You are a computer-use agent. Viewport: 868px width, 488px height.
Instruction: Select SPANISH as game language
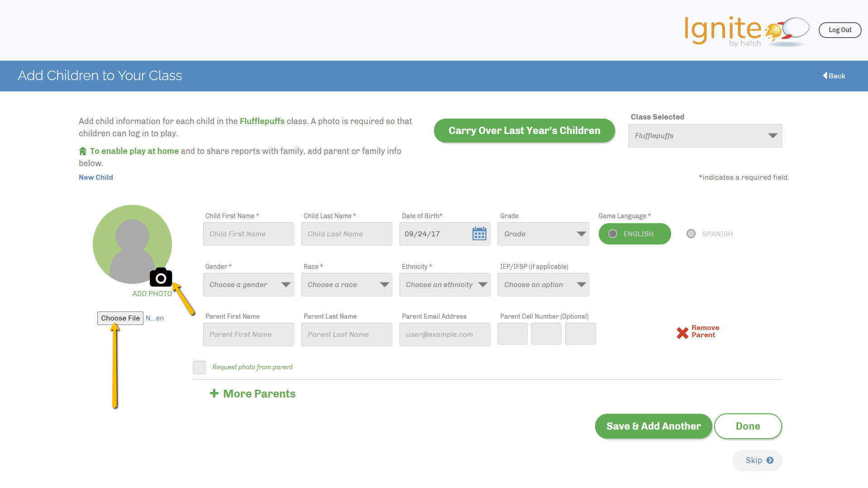[x=691, y=234]
